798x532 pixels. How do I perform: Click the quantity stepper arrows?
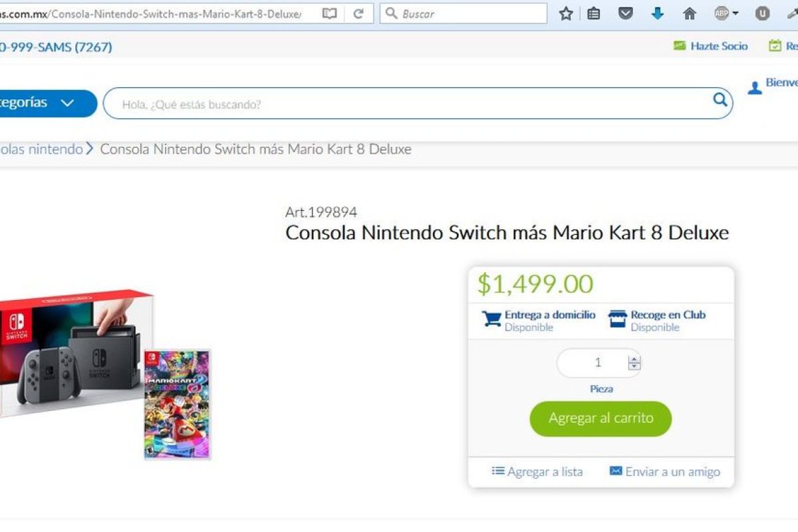[634, 363]
